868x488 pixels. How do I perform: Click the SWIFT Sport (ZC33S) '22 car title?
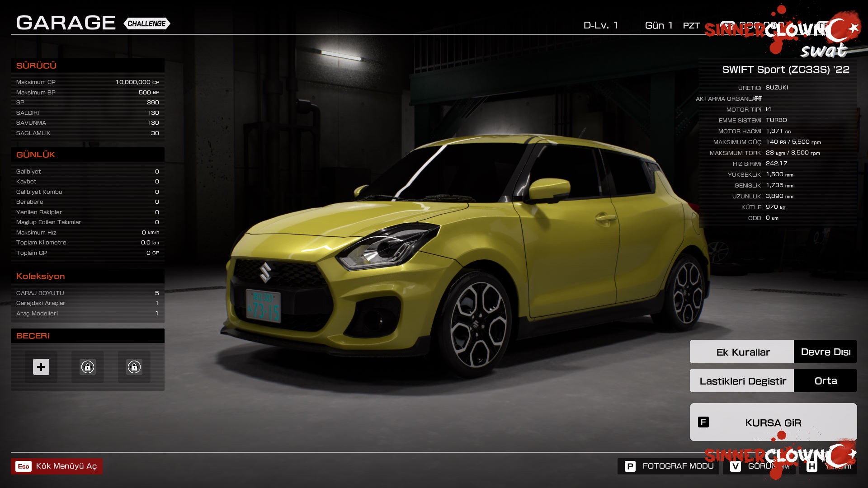(x=786, y=70)
